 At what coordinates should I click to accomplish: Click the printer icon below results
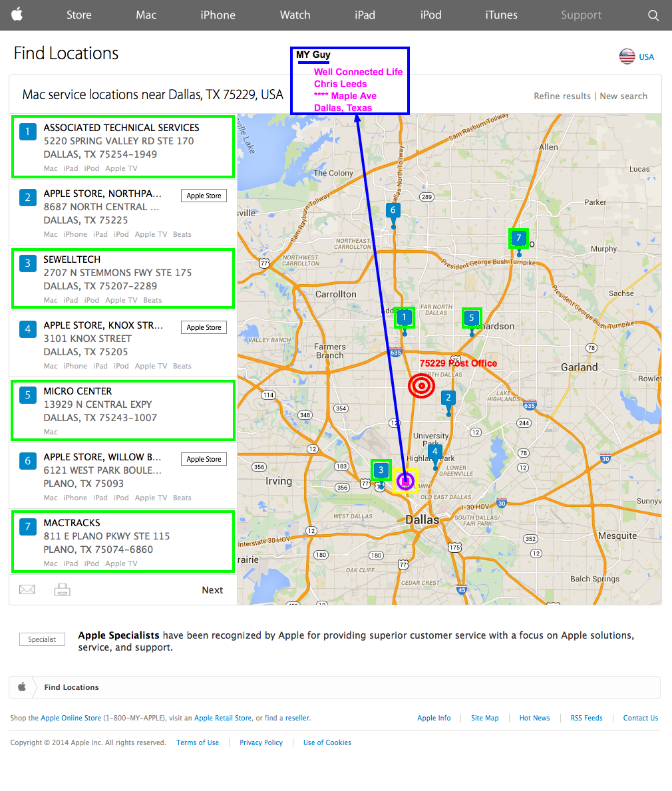click(x=63, y=589)
